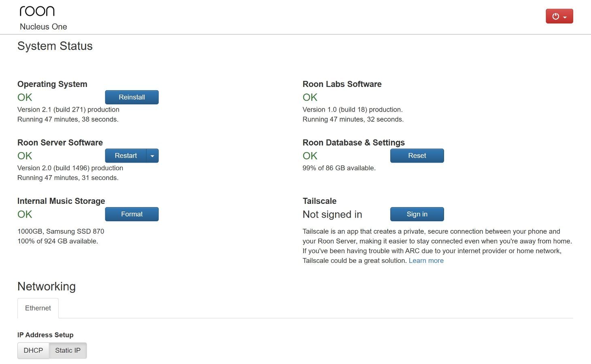Click '1000GB, Samsung SSD 870' text
Screen dimensions: 591x364
click(x=61, y=231)
